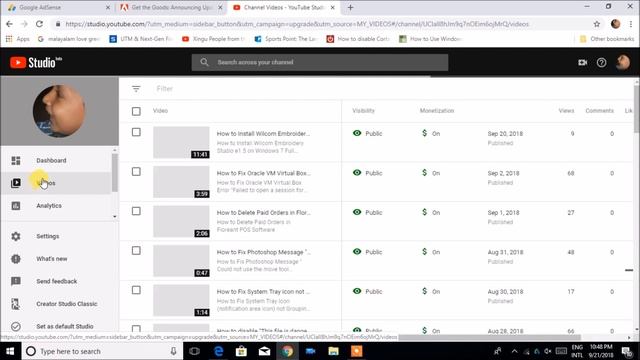Click the What's new badge icon
Screen dimensions: 640x360
(x=16, y=259)
